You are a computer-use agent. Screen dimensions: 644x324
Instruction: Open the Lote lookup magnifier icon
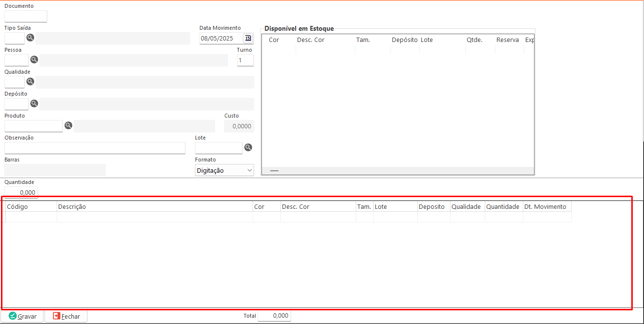pos(248,147)
